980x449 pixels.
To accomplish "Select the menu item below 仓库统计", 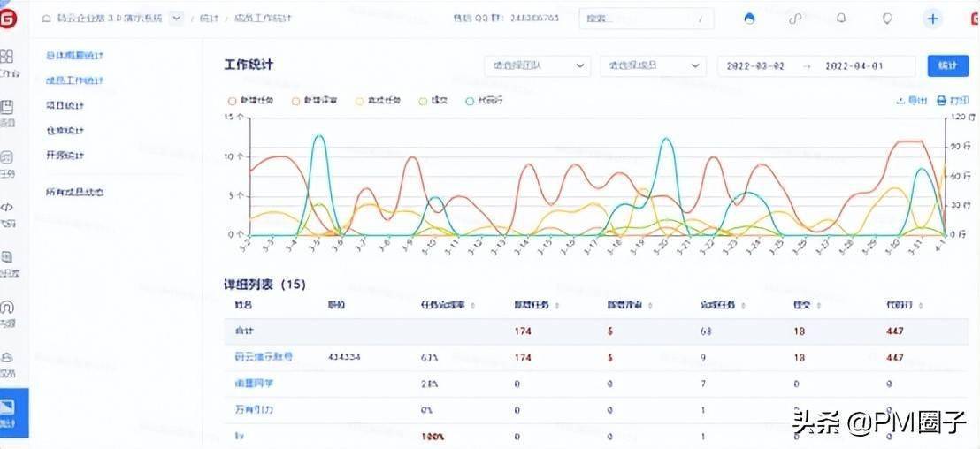I will 65,155.
